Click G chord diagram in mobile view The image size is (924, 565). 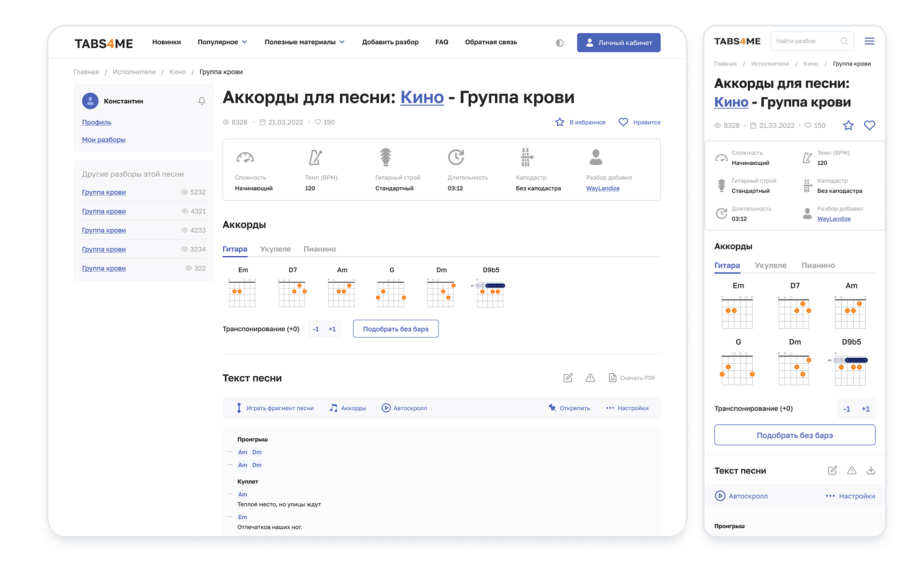(738, 368)
